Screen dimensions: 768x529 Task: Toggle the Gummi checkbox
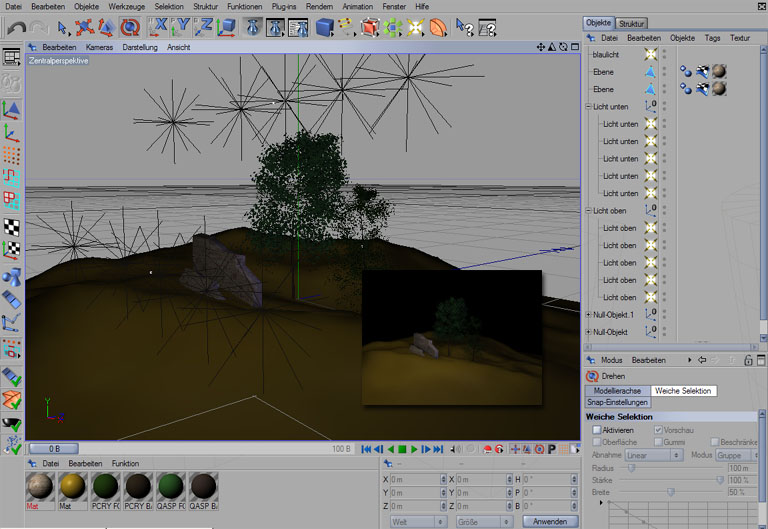pyautogui.click(x=658, y=442)
